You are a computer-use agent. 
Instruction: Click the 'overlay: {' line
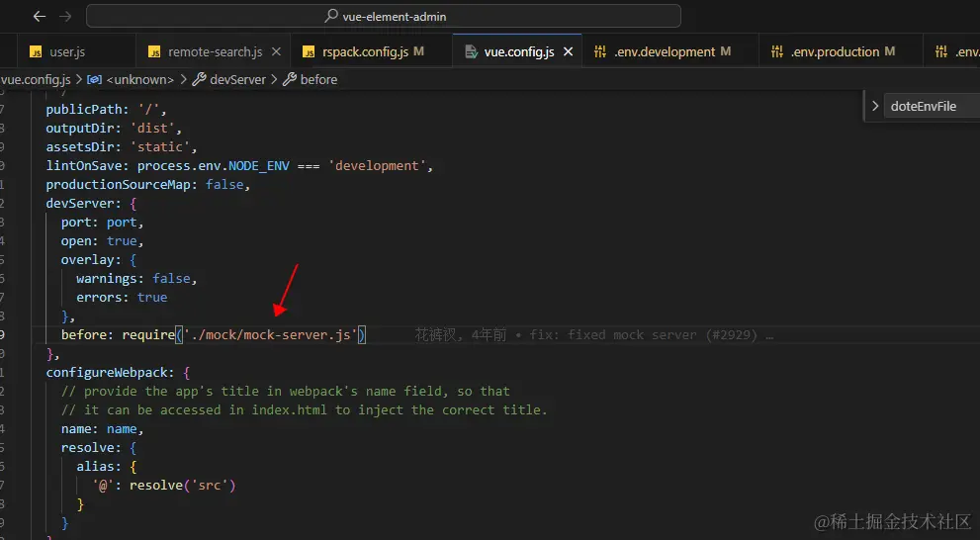pos(99,260)
